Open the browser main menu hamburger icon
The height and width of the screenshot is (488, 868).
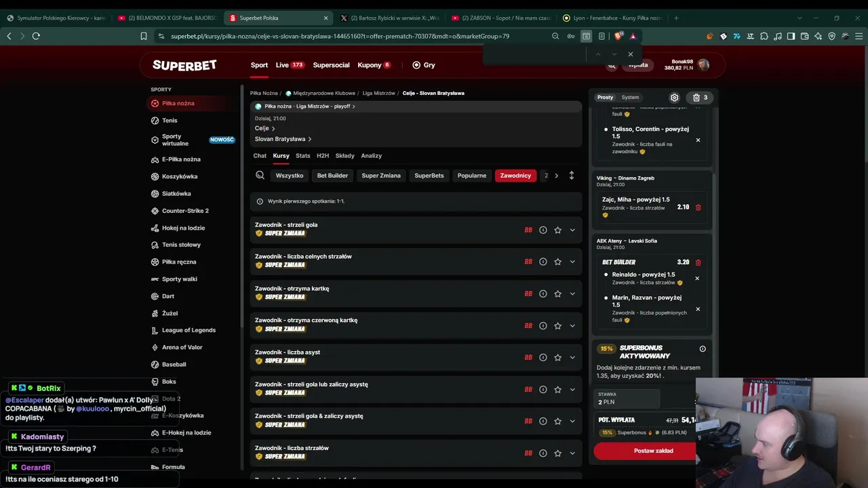point(858,36)
